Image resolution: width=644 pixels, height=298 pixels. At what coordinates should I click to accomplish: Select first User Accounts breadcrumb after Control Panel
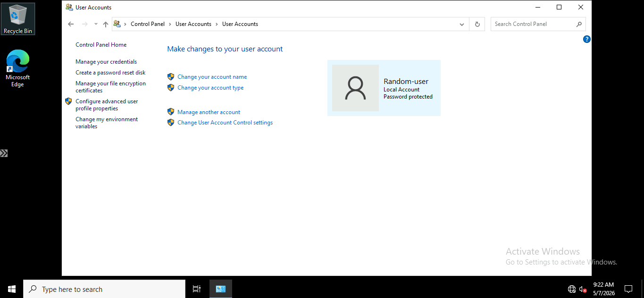[193, 24]
